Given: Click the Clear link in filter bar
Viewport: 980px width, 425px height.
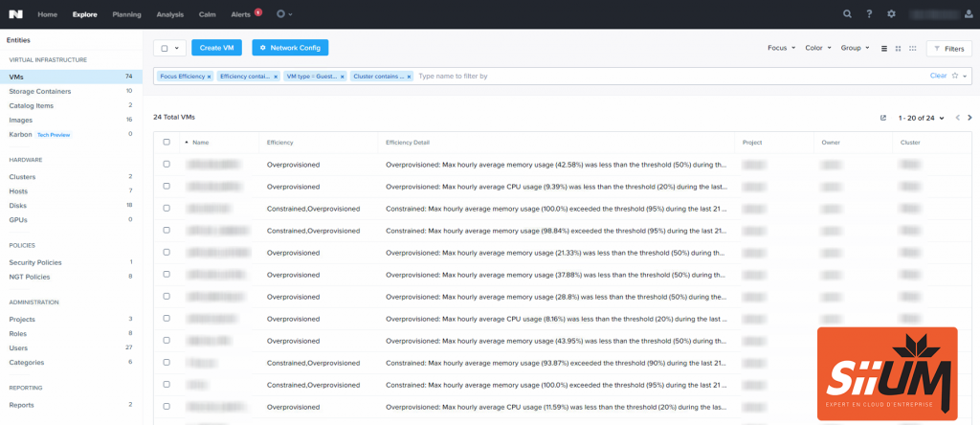Looking at the screenshot, I should coord(938,76).
